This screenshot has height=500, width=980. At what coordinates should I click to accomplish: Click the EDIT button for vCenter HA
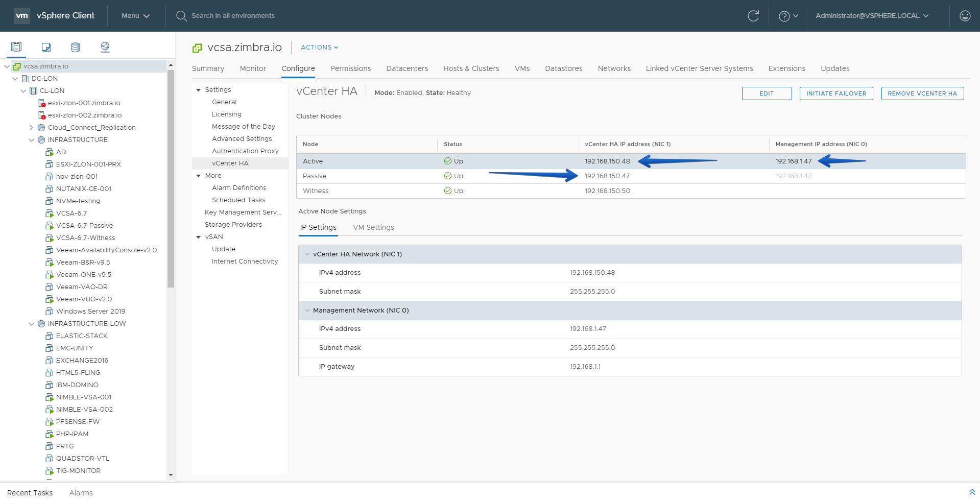point(767,93)
